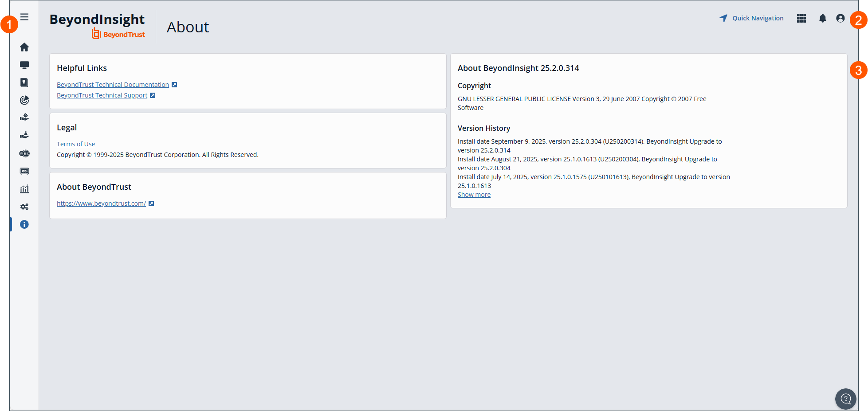Click the 'Version History' heading
This screenshot has height=411, width=868.
tap(484, 128)
